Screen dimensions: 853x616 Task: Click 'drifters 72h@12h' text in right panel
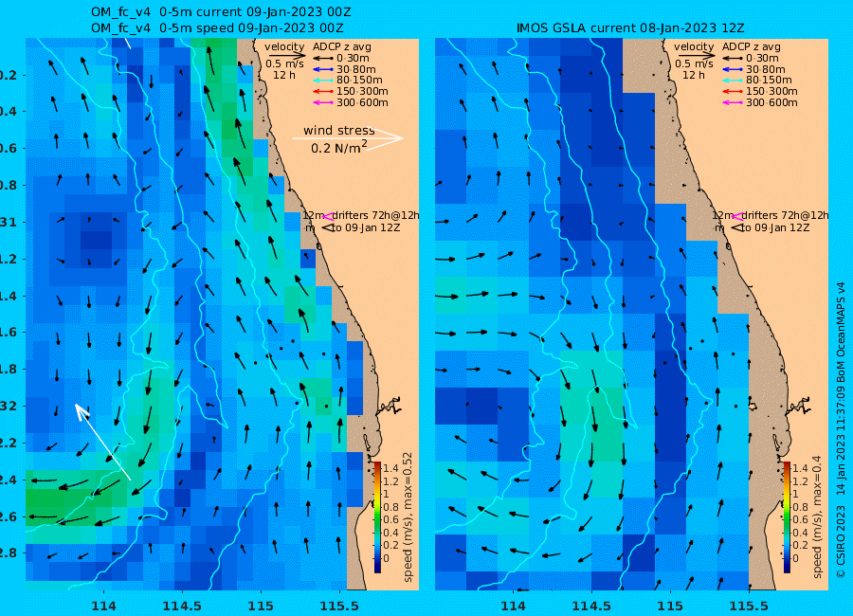[x=785, y=215]
